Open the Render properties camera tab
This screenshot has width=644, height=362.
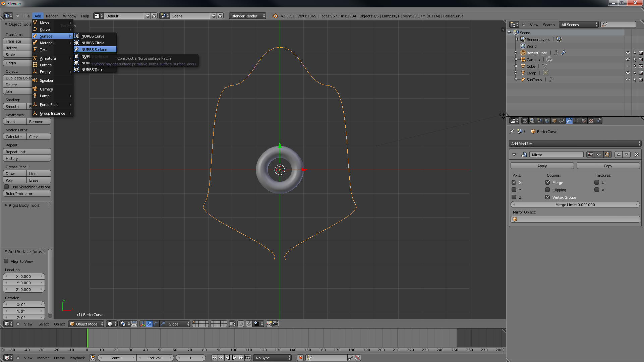pyautogui.click(x=525, y=121)
